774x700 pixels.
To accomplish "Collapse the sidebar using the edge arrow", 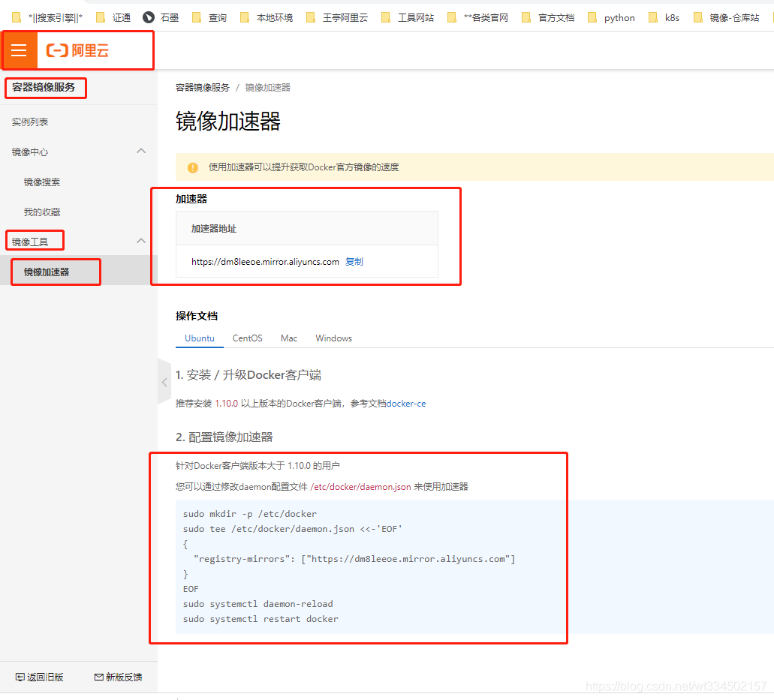I will click(164, 381).
